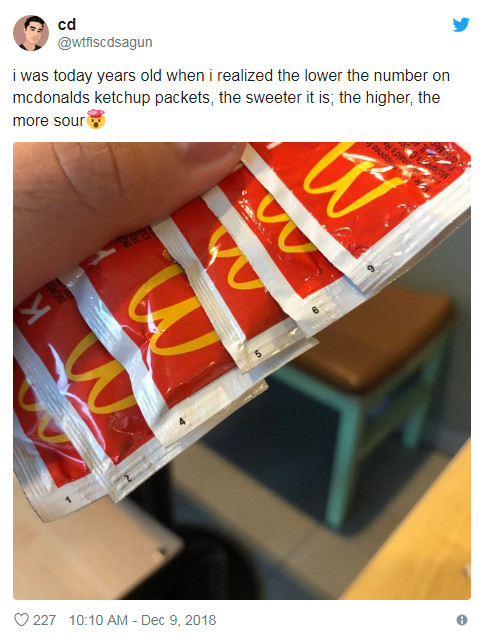Click the display name cd
Viewport: 490px width, 641px height.
[67, 25]
